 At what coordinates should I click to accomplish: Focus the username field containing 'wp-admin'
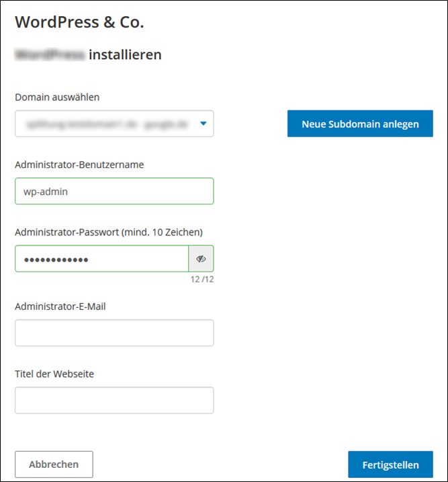point(114,191)
